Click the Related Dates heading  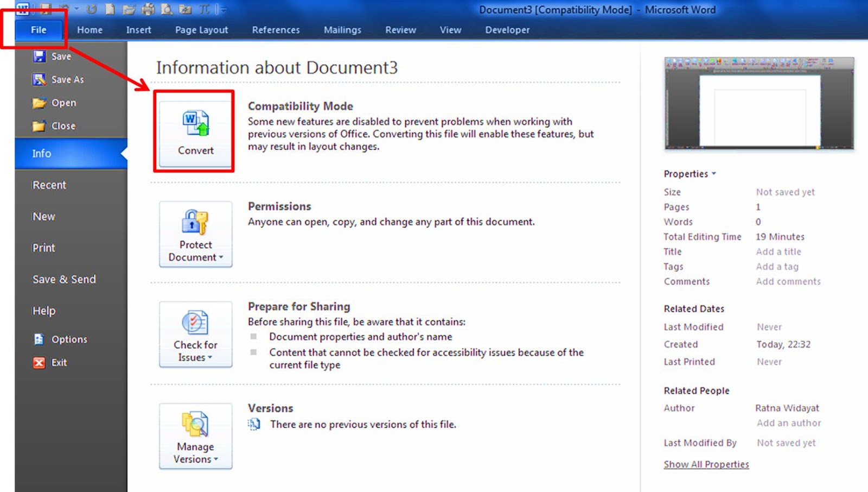[694, 308]
